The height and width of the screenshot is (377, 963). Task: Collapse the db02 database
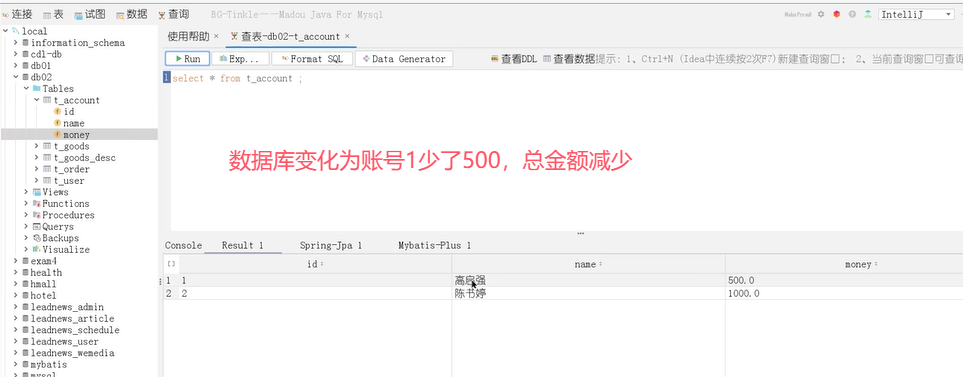click(15, 77)
